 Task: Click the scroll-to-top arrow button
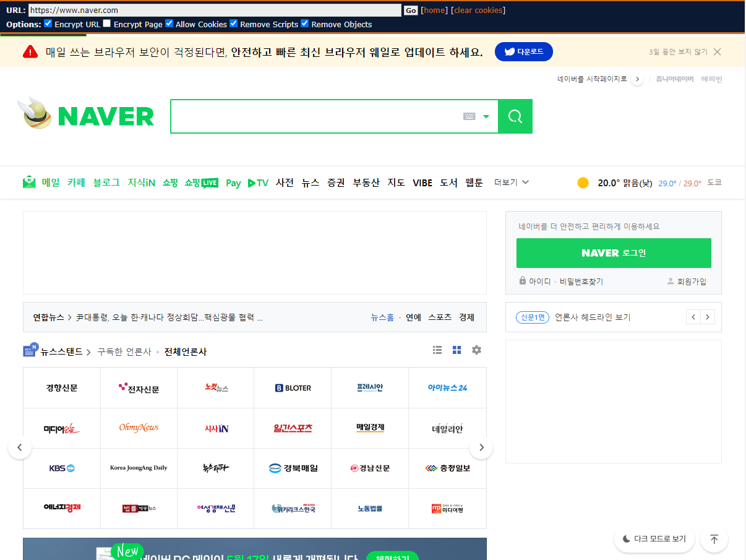tap(714, 539)
